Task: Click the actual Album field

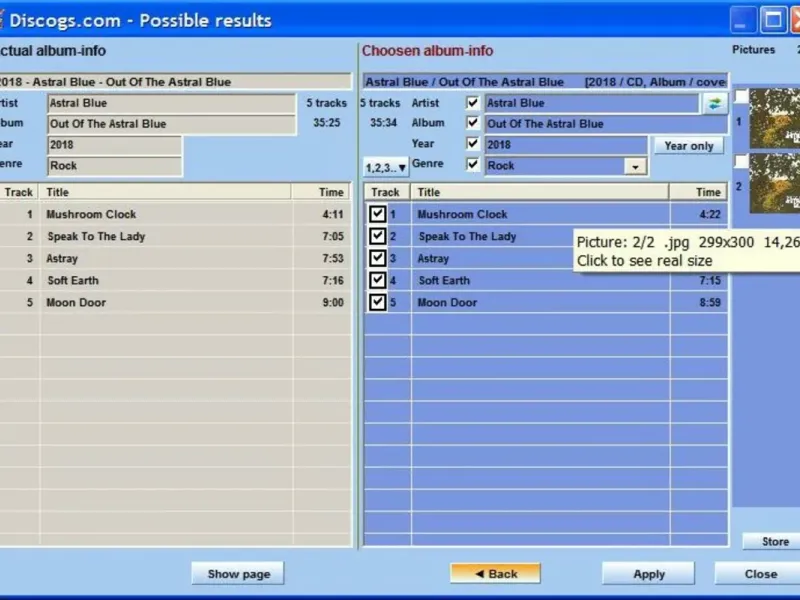Action: [x=171, y=124]
